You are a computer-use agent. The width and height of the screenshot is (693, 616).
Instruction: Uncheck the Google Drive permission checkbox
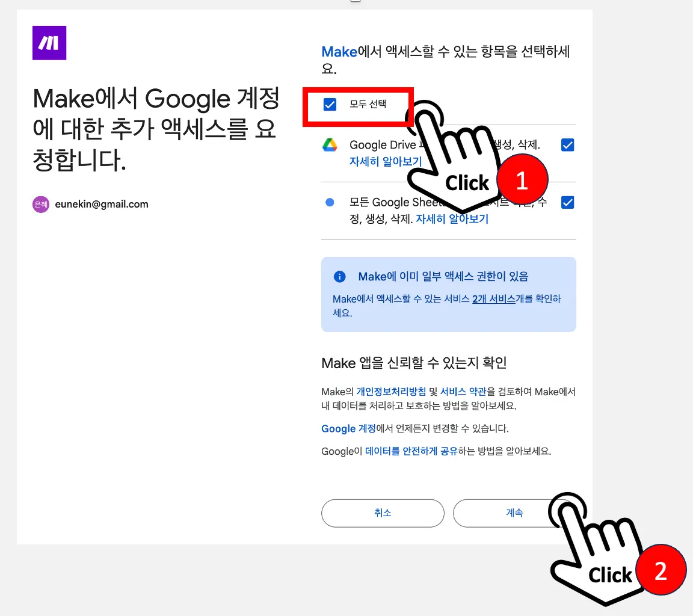(x=567, y=145)
